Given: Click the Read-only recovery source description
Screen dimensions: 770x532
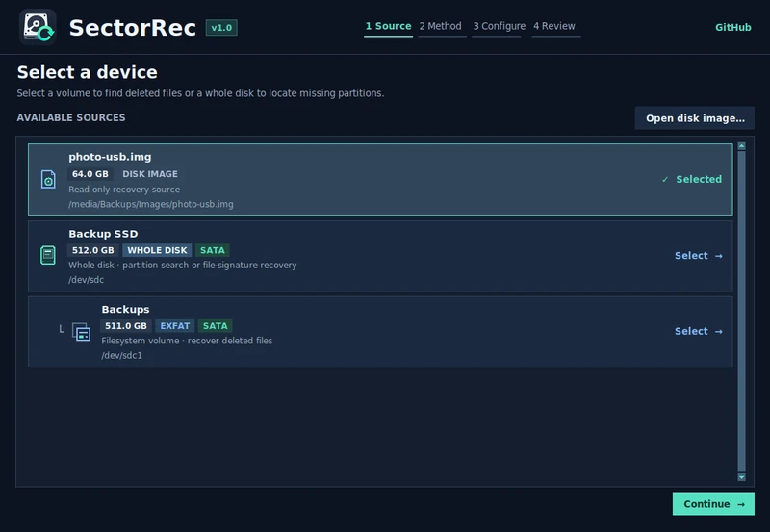Looking at the screenshot, I should pyautogui.click(x=124, y=190).
